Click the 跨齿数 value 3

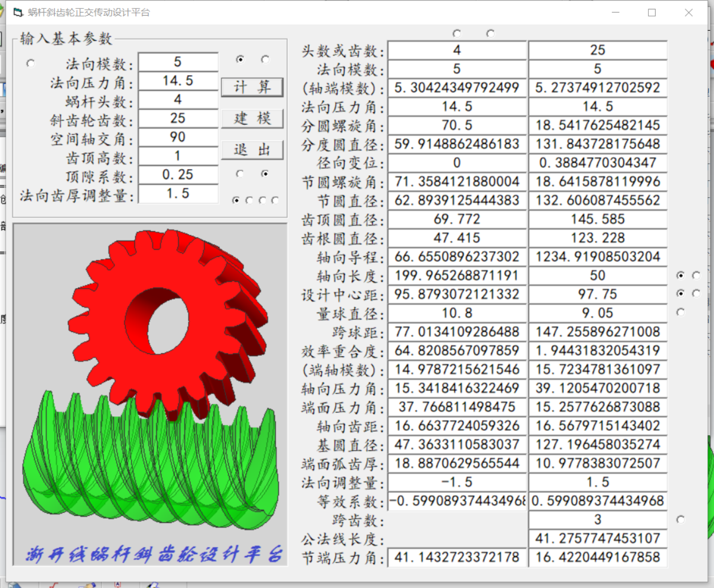point(598,520)
